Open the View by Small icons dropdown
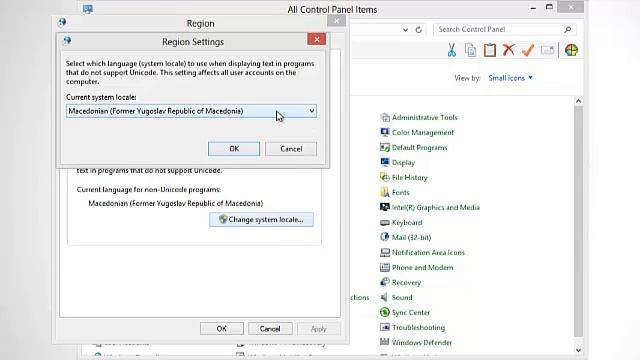This screenshot has width=640, height=360. [x=510, y=78]
